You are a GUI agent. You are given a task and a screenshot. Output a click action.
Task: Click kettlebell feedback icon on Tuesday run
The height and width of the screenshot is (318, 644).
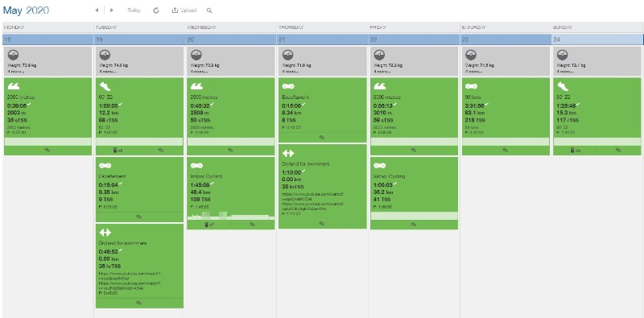(x=118, y=151)
